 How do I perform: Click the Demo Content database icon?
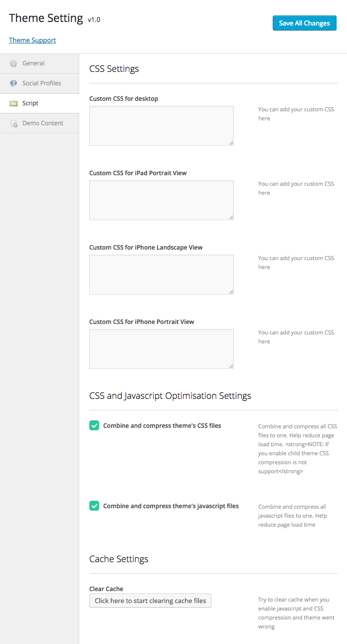(13, 123)
